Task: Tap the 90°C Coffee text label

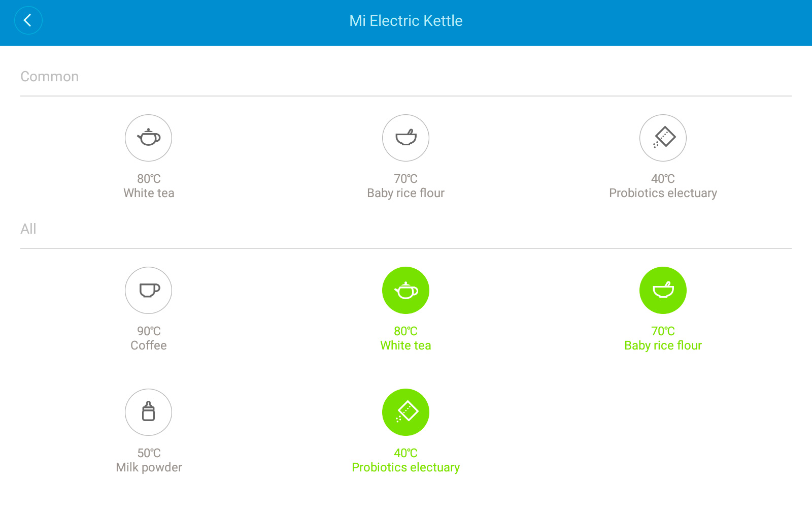Action: (149, 338)
